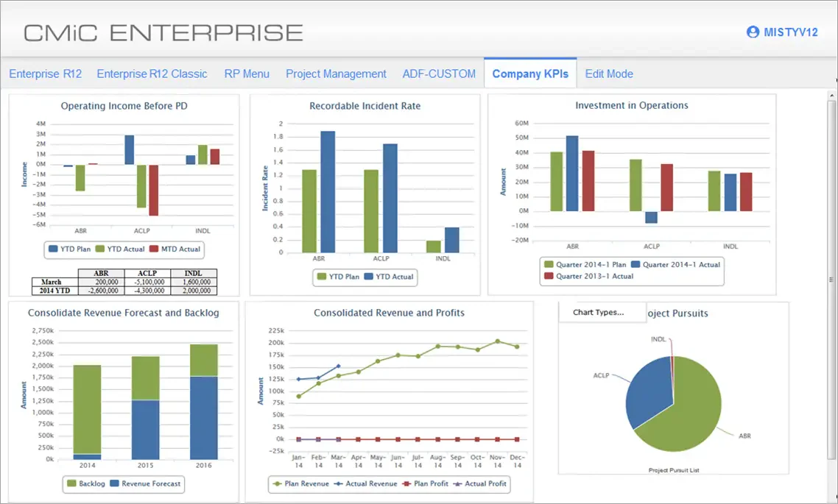This screenshot has width=838, height=504.
Task: Click MTD Actual red legend swatch
Action: click(x=154, y=249)
